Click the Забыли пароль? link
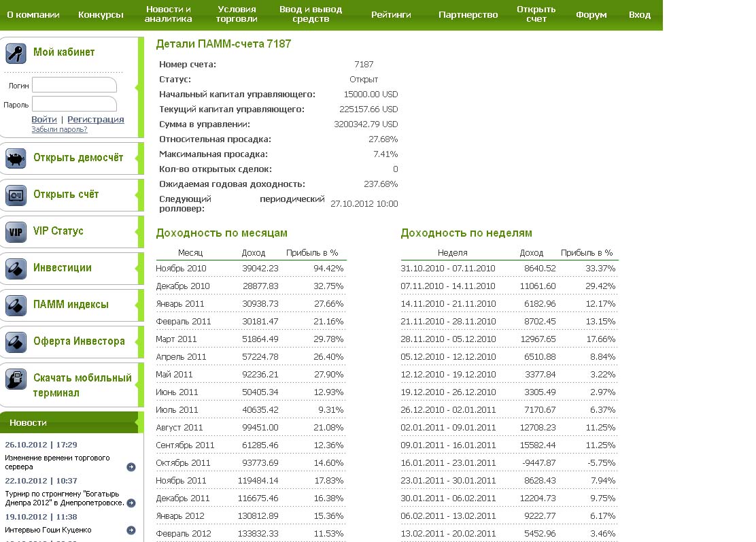 click(x=59, y=129)
